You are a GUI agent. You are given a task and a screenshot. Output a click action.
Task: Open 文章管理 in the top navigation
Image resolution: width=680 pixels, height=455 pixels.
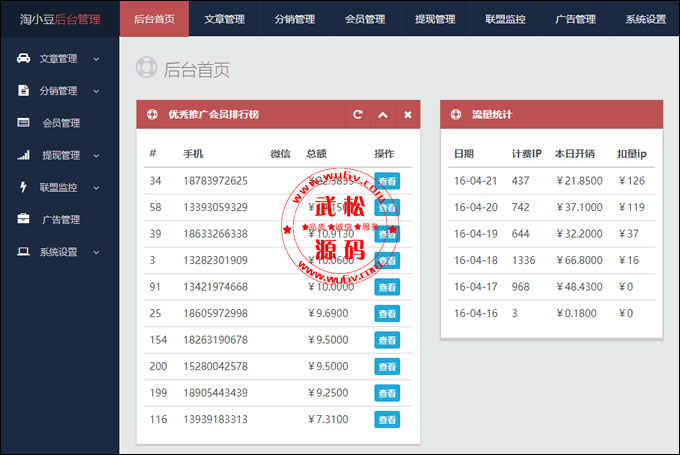coord(225,19)
